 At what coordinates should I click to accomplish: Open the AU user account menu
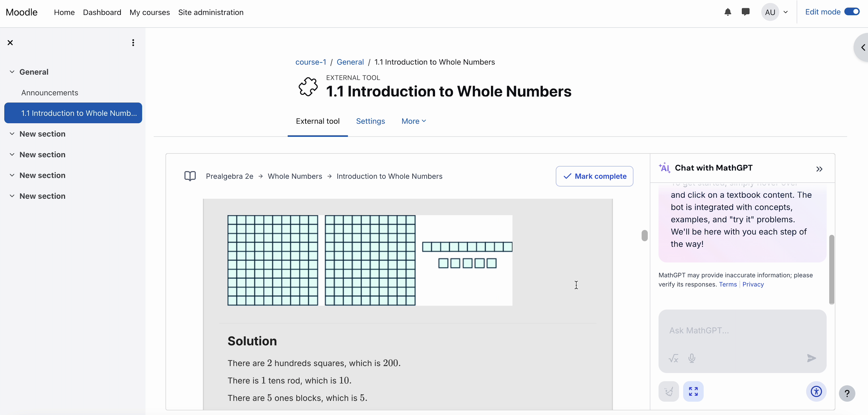[775, 12]
